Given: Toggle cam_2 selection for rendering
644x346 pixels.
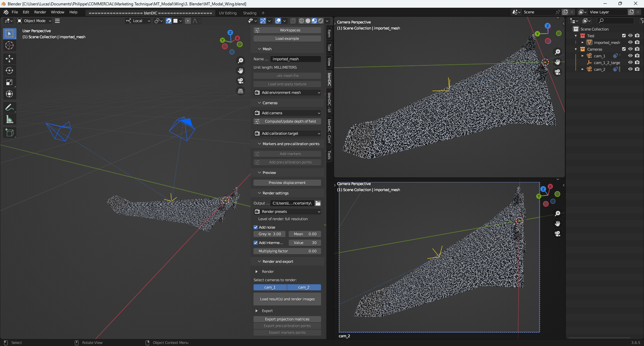Looking at the screenshot, I should (x=304, y=287).
